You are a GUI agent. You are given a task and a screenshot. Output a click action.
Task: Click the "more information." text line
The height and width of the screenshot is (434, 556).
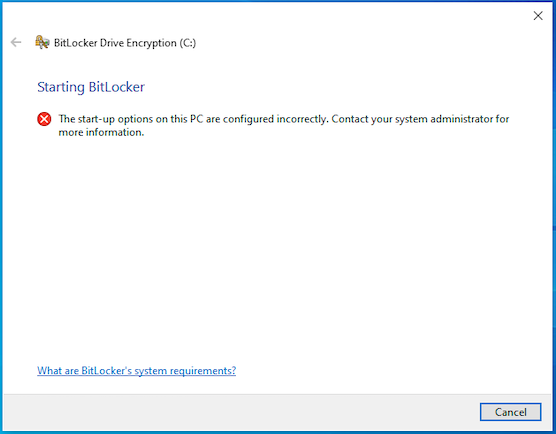[x=101, y=132]
